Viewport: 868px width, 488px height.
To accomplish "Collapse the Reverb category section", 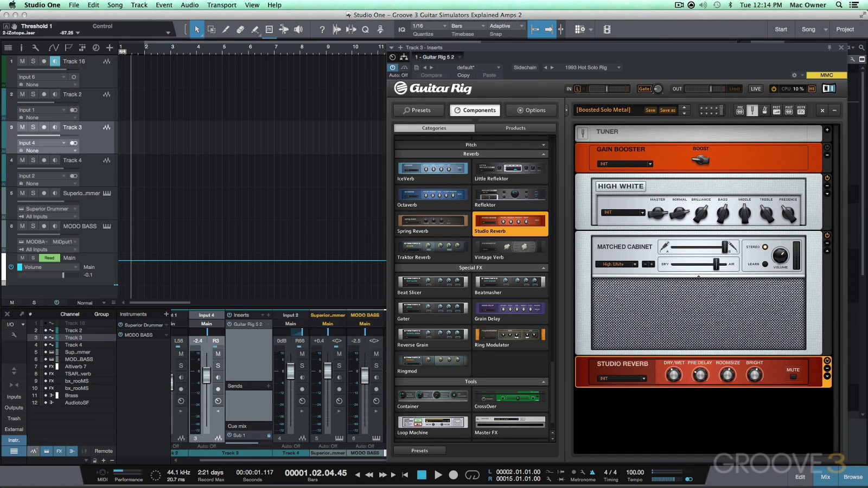I will [x=544, y=154].
